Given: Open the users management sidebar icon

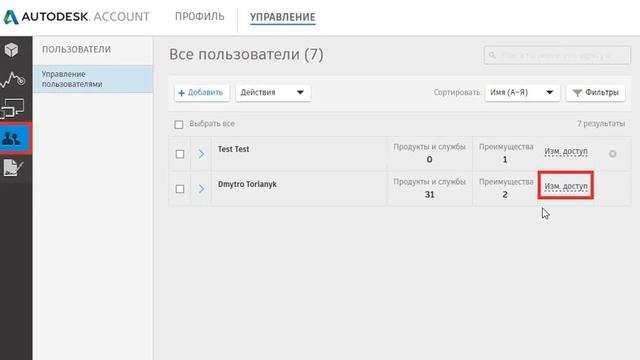Looking at the screenshot, I should point(11,139).
